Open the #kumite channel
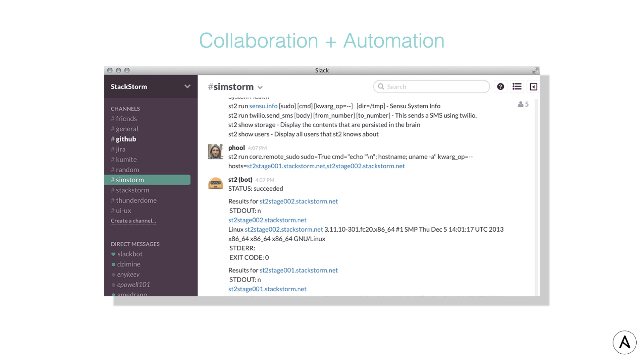The width and height of the screenshot is (644, 362). 124,160
